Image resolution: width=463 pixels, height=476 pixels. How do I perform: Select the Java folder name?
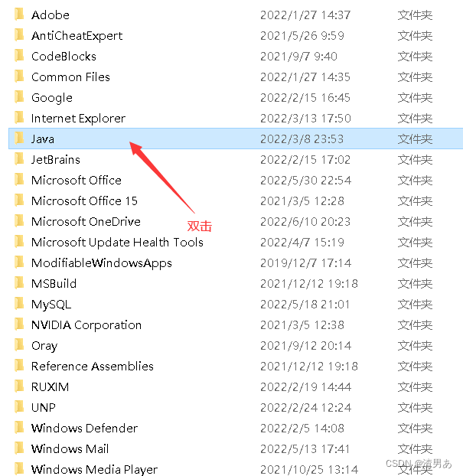point(43,139)
